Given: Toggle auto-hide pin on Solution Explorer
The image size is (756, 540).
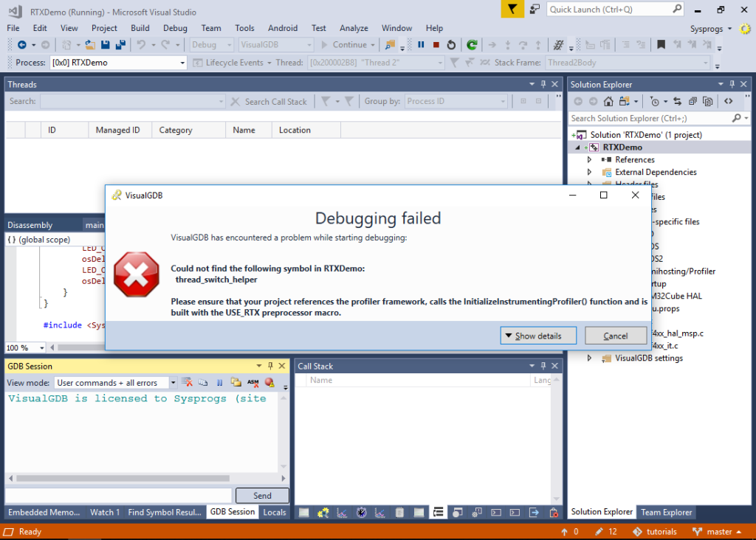Looking at the screenshot, I should click(x=732, y=84).
